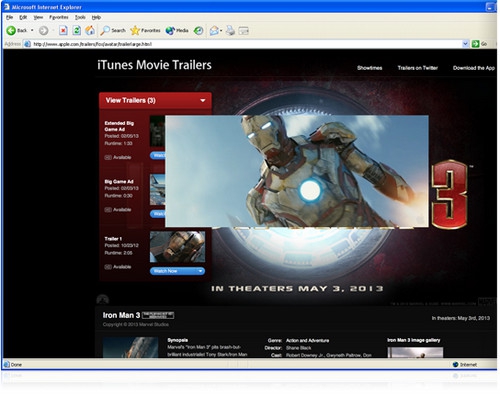This screenshot has height=397, width=500.
Task: Click the Internet Explorer title bar icon
Action: click(6, 7)
